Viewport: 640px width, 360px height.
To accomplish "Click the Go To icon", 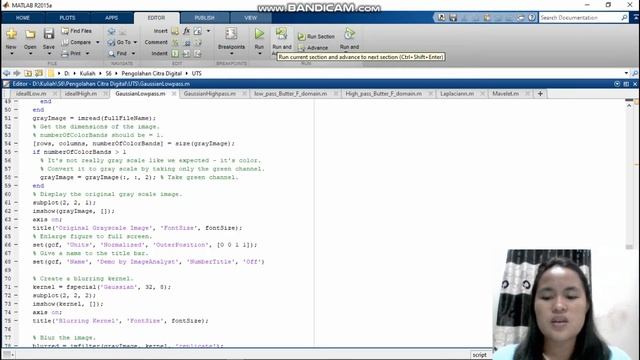I will [x=111, y=42].
